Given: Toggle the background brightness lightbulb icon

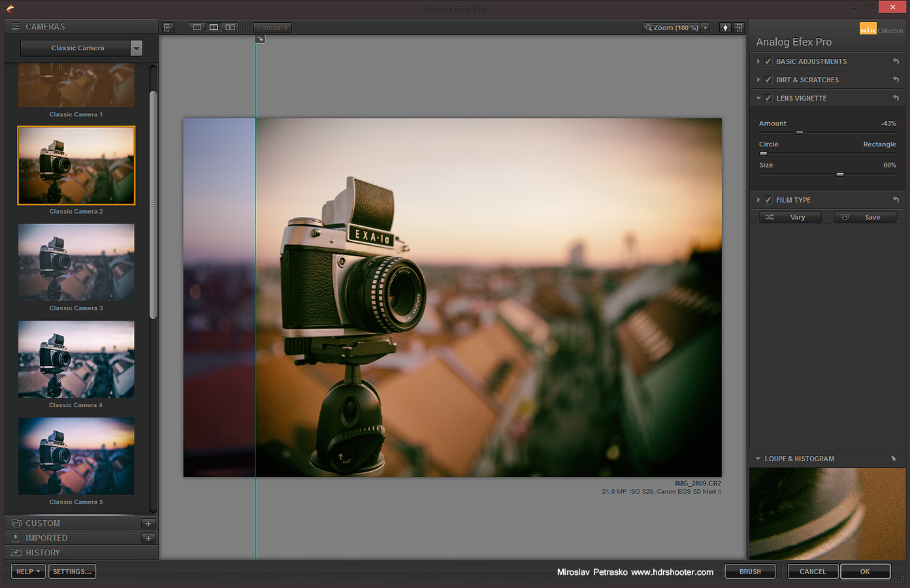Looking at the screenshot, I should 725,27.
